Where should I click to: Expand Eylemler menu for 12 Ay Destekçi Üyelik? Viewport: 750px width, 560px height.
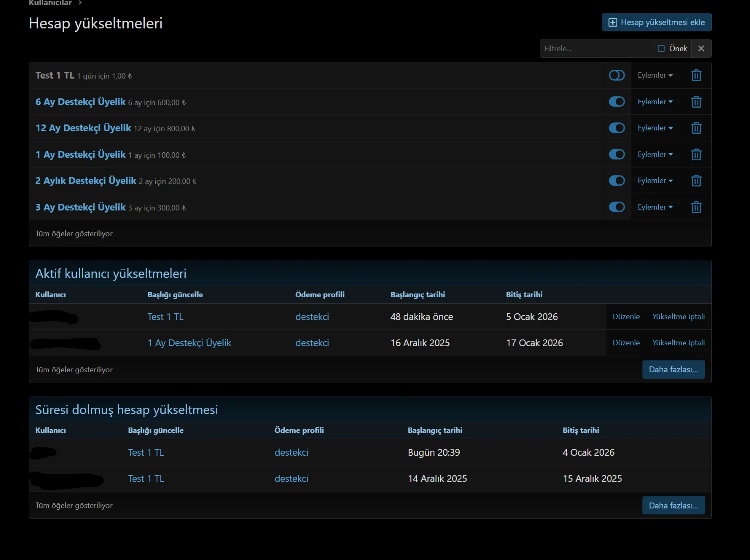click(x=655, y=128)
